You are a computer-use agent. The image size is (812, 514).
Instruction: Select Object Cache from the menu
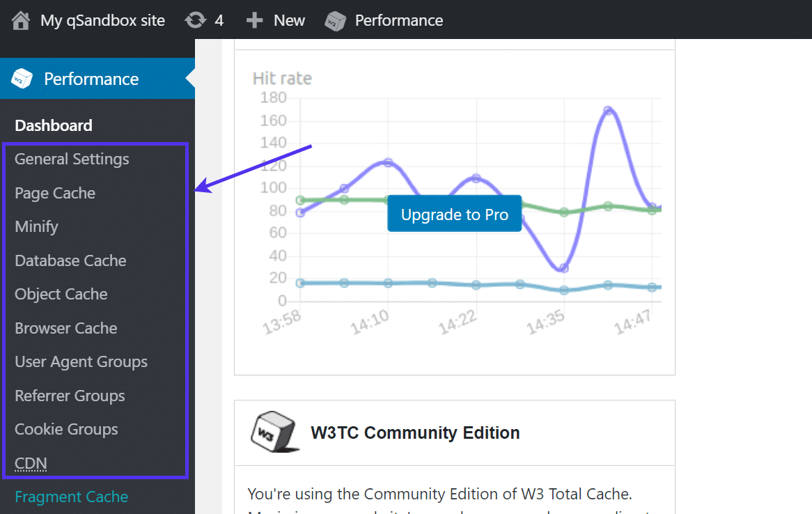(61, 294)
